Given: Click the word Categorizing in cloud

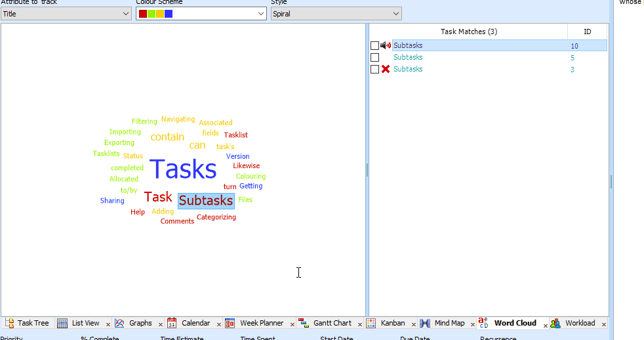Looking at the screenshot, I should pyautogui.click(x=216, y=217).
